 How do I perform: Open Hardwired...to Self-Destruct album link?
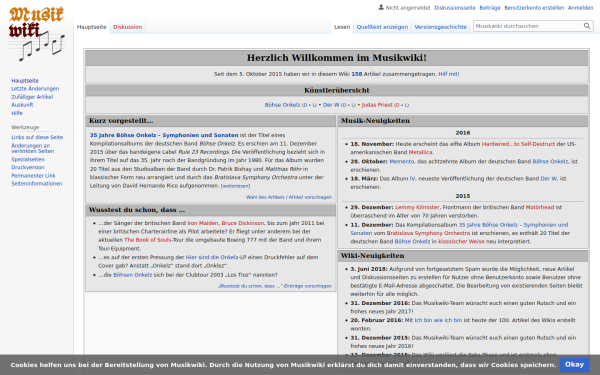pos(518,144)
